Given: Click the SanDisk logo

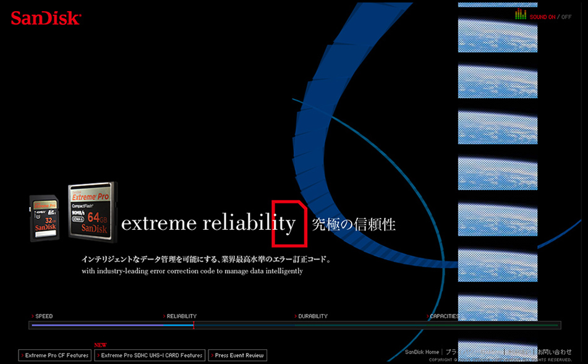Looking at the screenshot, I should (45, 17).
